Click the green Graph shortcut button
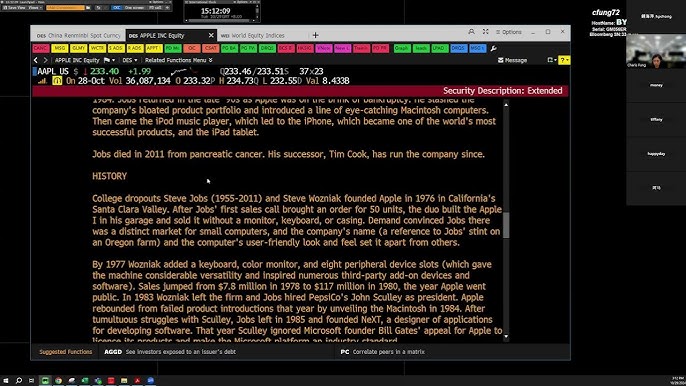The height and width of the screenshot is (386, 686). point(402,48)
